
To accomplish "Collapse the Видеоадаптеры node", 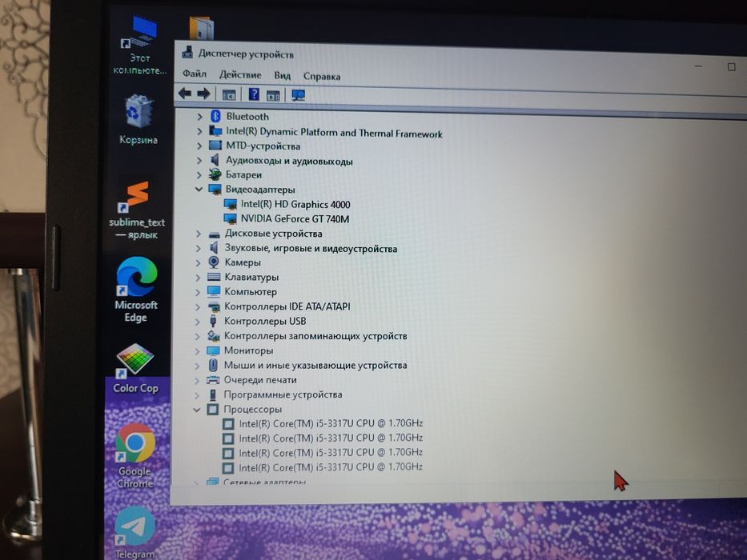I will (199, 189).
